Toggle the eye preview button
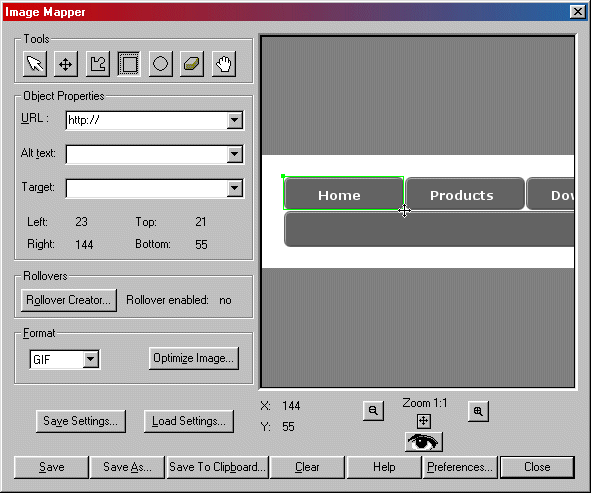Screen dimensions: 591x493 tap(424, 442)
